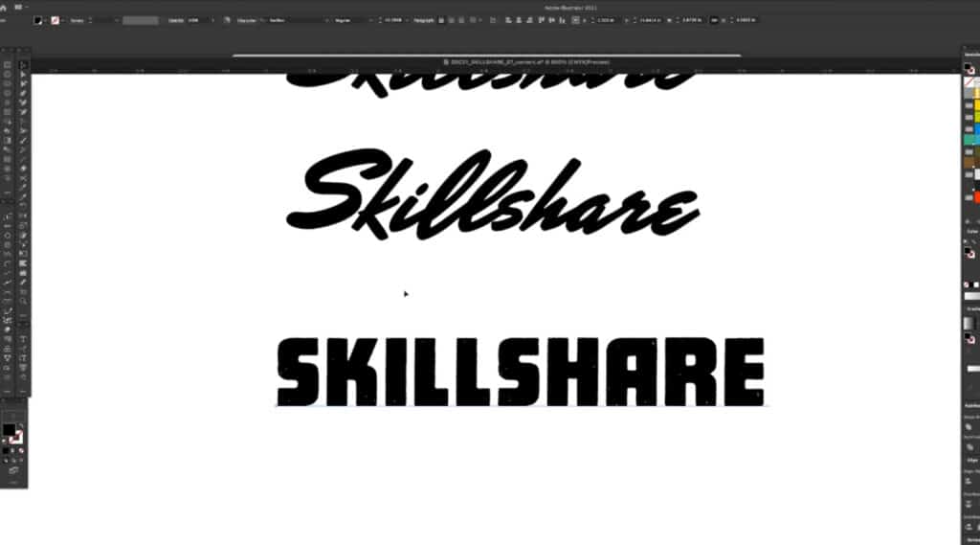Expand the font family dropdown arrow
Viewport: 980px width, 545px height.
[x=327, y=21]
